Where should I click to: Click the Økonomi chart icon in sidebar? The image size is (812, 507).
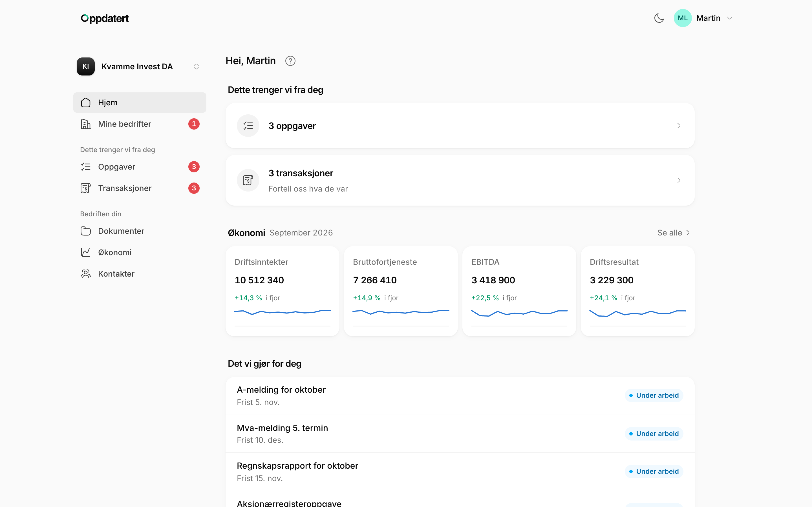click(x=86, y=252)
